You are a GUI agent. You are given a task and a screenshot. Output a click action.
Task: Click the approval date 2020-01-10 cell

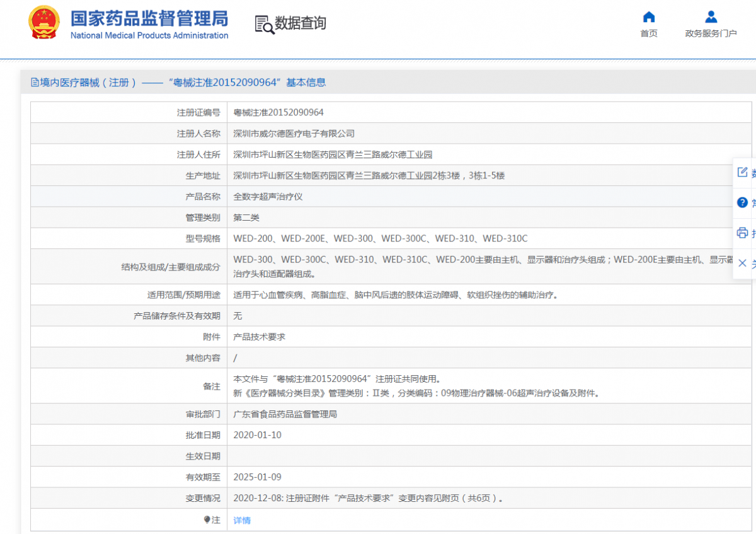pyautogui.click(x=257, y=434)
